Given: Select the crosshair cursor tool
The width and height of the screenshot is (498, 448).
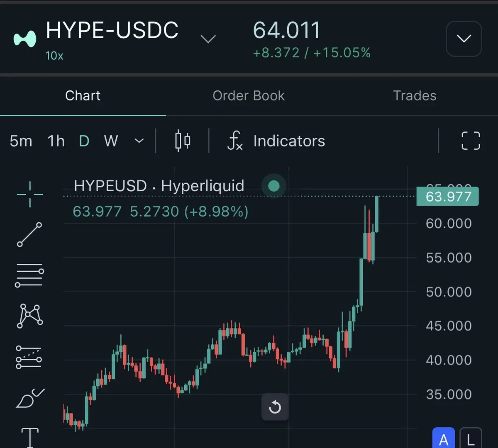Looking at the screenshot, I should [30, 194].
